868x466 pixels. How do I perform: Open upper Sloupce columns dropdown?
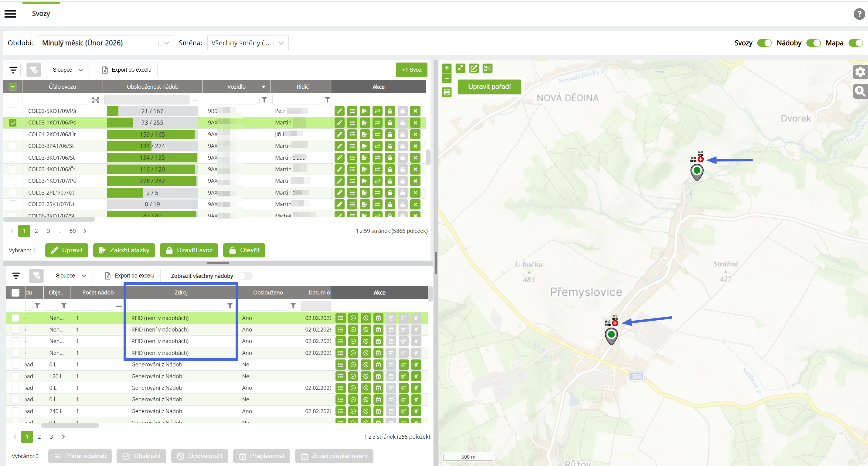click(68, 70)
